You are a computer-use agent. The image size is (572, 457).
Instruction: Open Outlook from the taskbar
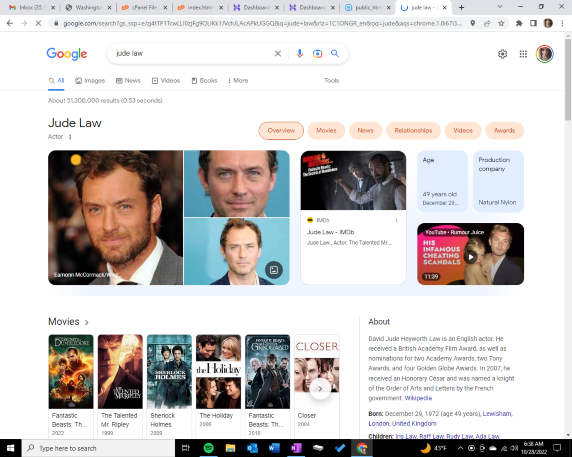[252, 448]
